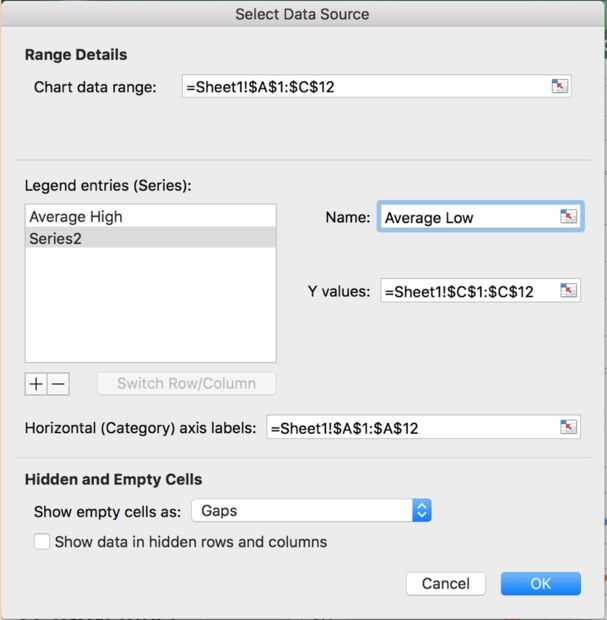Add a new series with plus button
This screenshot has width=607, height=620.
coord(36,384)
